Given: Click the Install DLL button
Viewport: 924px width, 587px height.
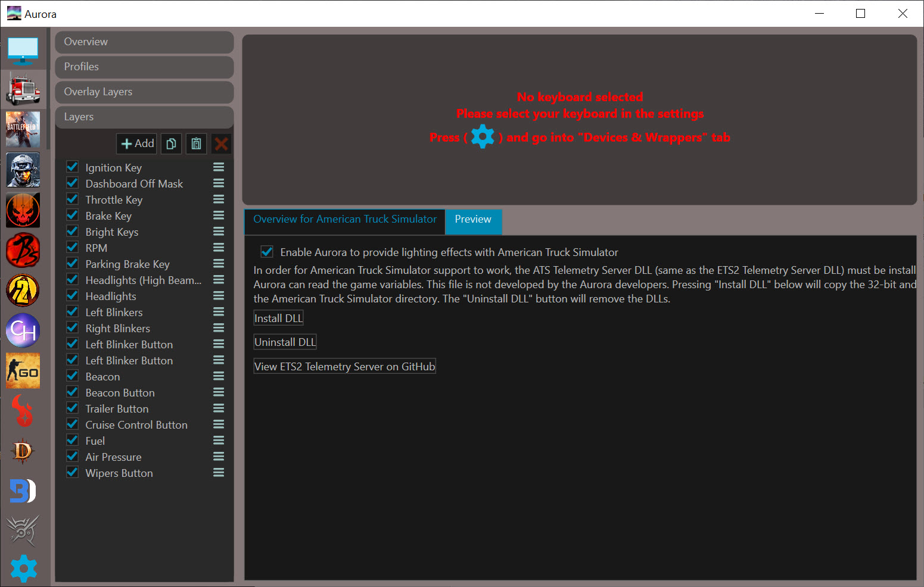Looking at the screenshot, I should coord(279,319).
